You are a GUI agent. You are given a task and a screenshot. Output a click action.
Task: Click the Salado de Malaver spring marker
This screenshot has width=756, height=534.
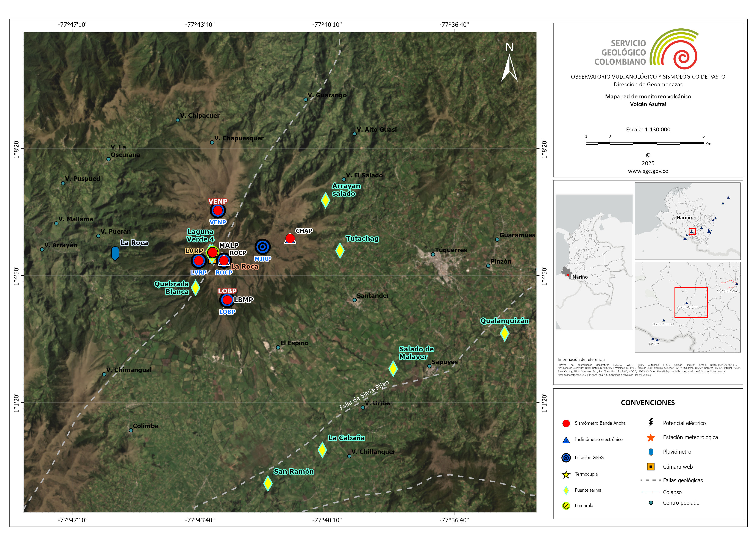click(x=393, y=368)
